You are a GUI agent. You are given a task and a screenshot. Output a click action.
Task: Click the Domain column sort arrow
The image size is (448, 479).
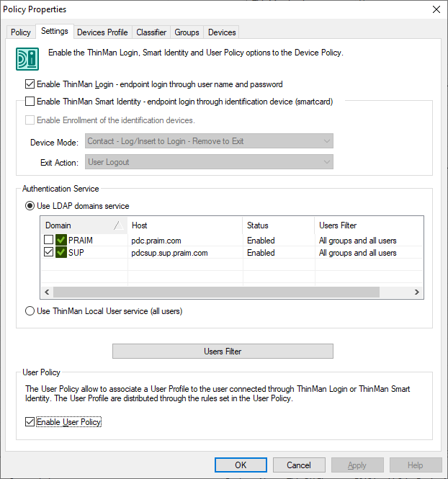(119, 225)
